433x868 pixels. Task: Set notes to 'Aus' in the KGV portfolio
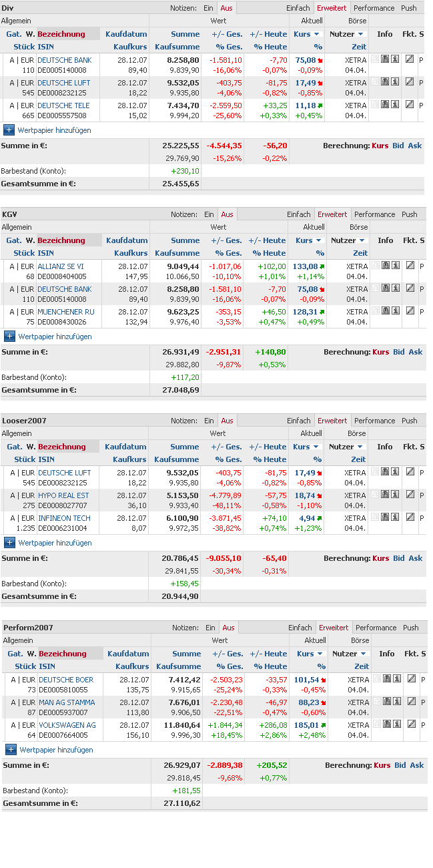pos(228,214)
